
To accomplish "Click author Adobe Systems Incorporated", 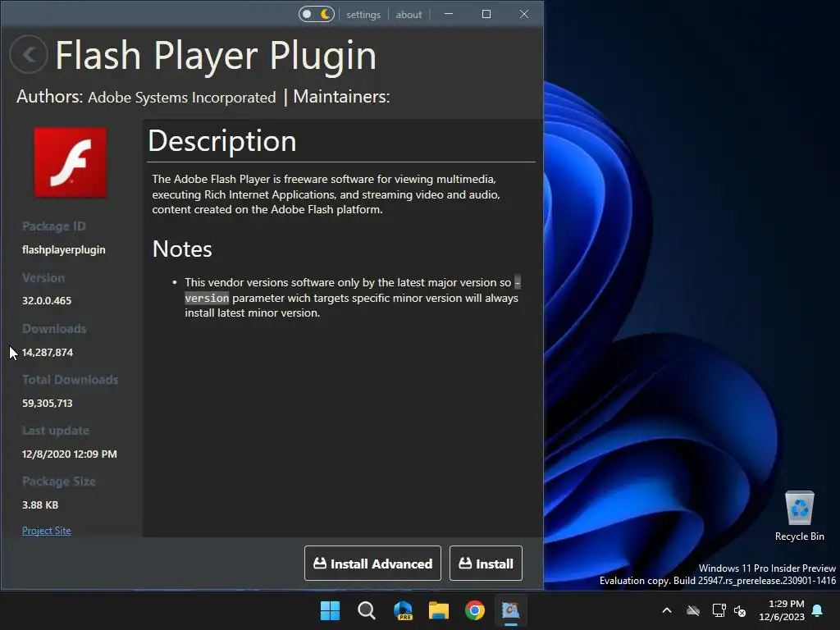I will [x=181, y=98].
